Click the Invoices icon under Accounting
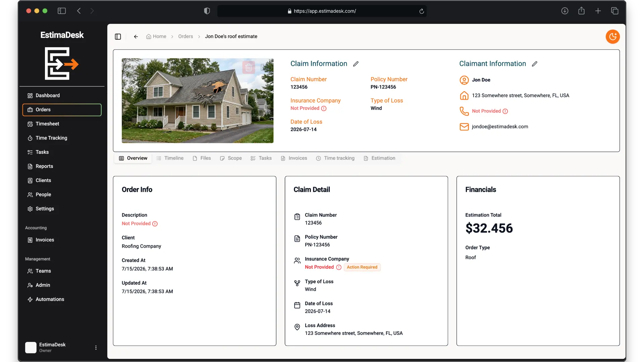Image resolution: width=644 pixels, height=362 pixels. [30, 240]
